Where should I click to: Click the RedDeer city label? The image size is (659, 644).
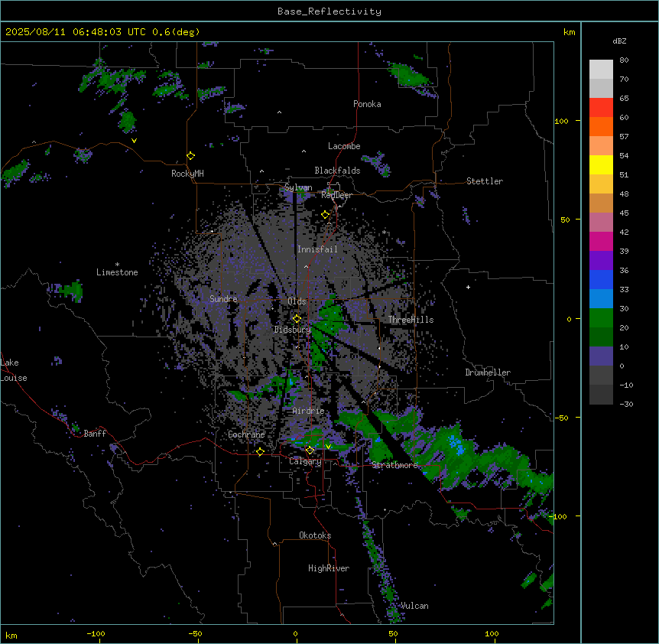336,195
